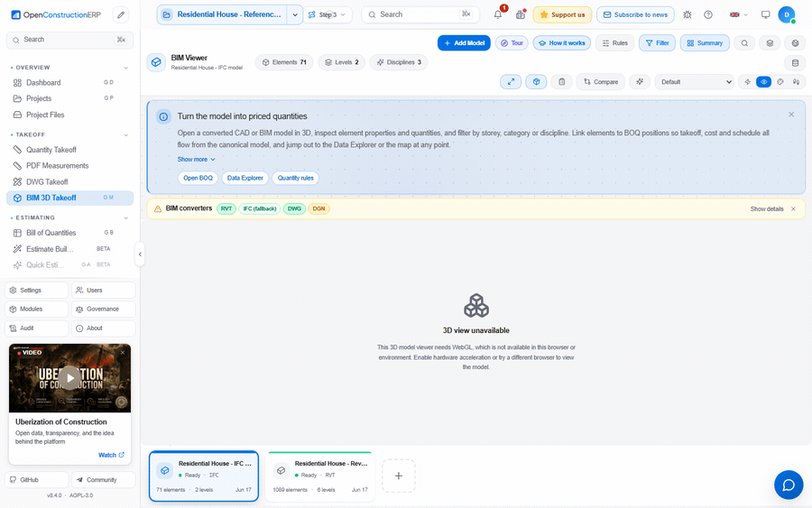The image size is (812, 508).
Task: Click the footsteps walk mode icon
Action: tap(796, 82)
